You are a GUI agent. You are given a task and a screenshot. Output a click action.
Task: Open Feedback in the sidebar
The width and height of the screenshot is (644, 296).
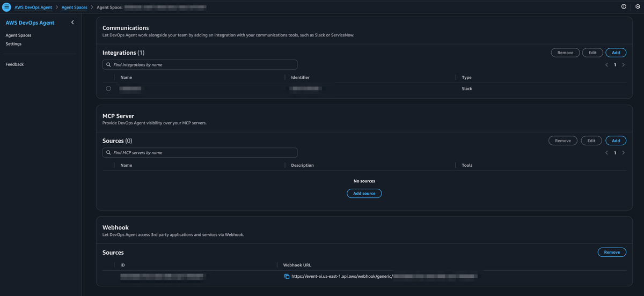coord(14,64)
